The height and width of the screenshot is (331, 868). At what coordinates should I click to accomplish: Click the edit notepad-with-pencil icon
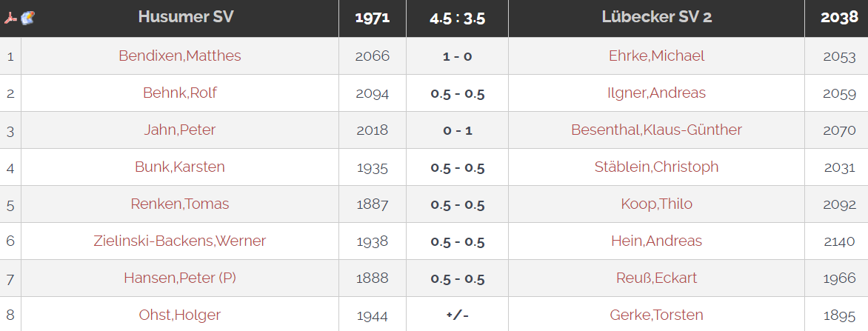click(x=27, y=18)
